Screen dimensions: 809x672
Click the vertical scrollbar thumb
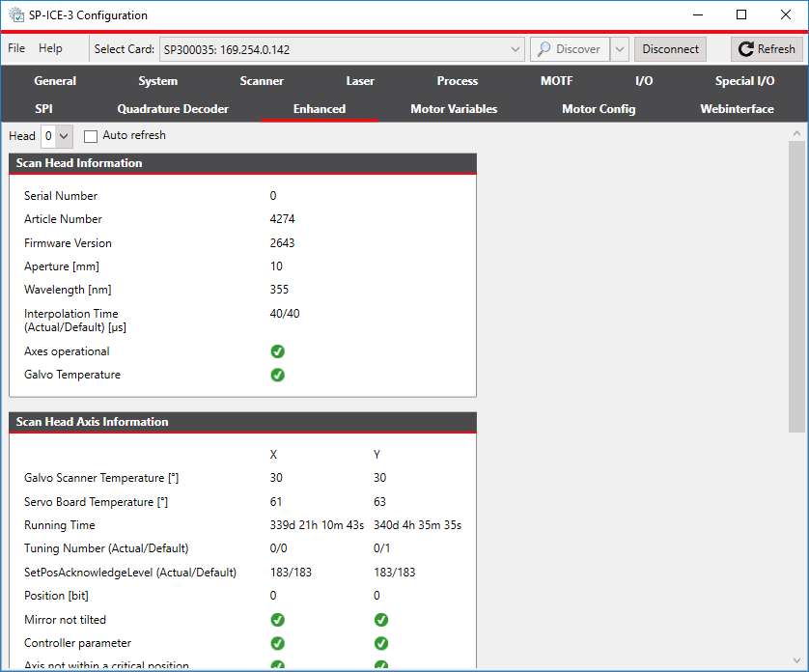click(x=796, y=287)
